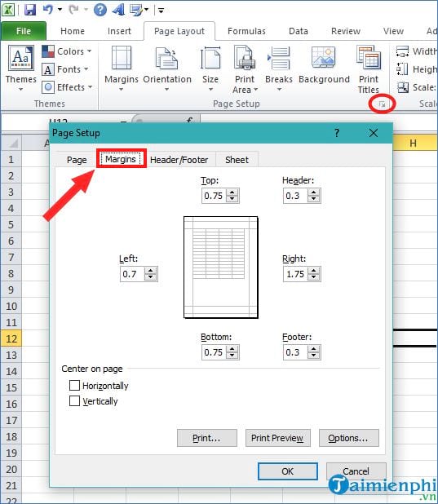Switch to the Insert ribbon tab
This screenshot has width=438, height=504.
tap(119, 31)
